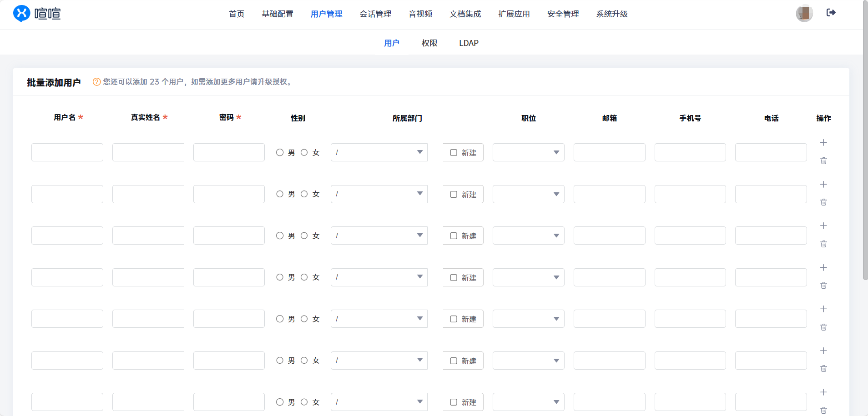The height and width of the screenshot is (416, 868).
Task: Click the Xuanxuan logo in the header
Action: tap(37, 14)
